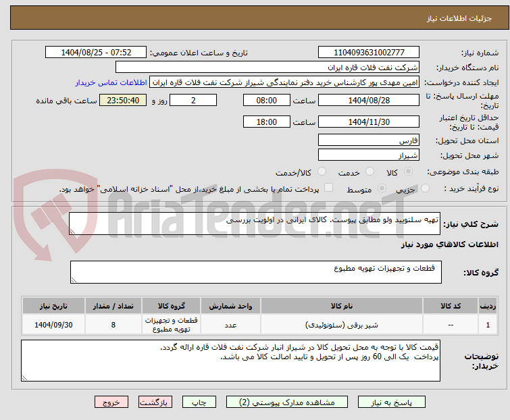
Task: Click the deadline time 08:00 field
Action: click(x=266, y=100)
